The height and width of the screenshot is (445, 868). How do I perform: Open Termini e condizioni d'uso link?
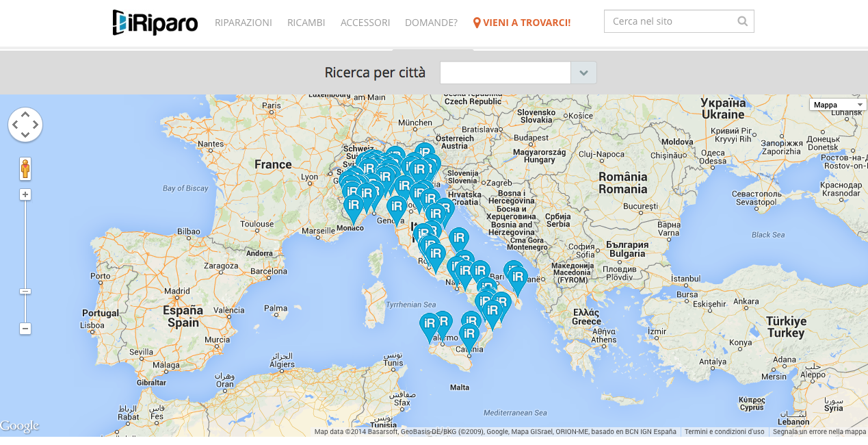[724, 432]
